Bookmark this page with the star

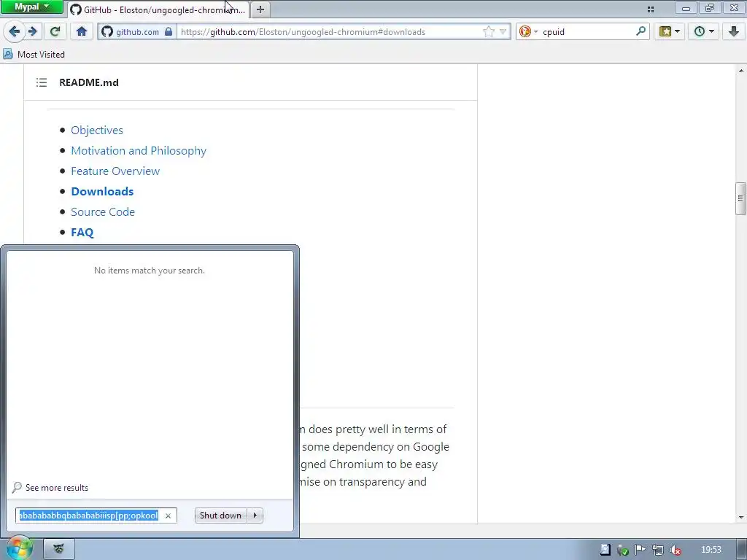[x=488, y=32]
